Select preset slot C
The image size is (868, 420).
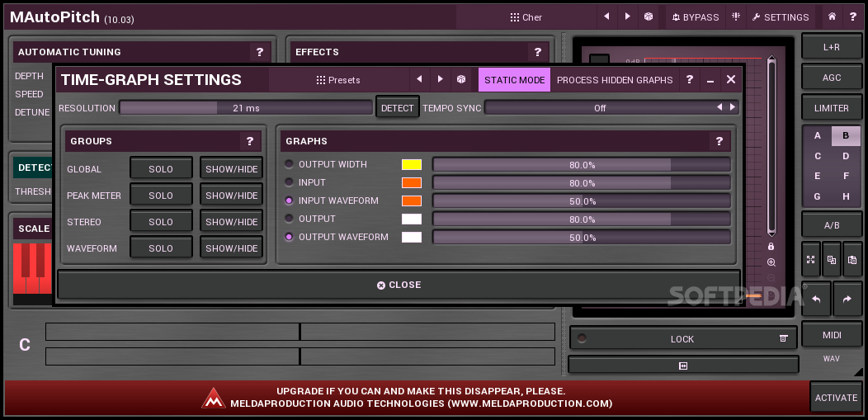pyautogui.click(x=817, y=156)
